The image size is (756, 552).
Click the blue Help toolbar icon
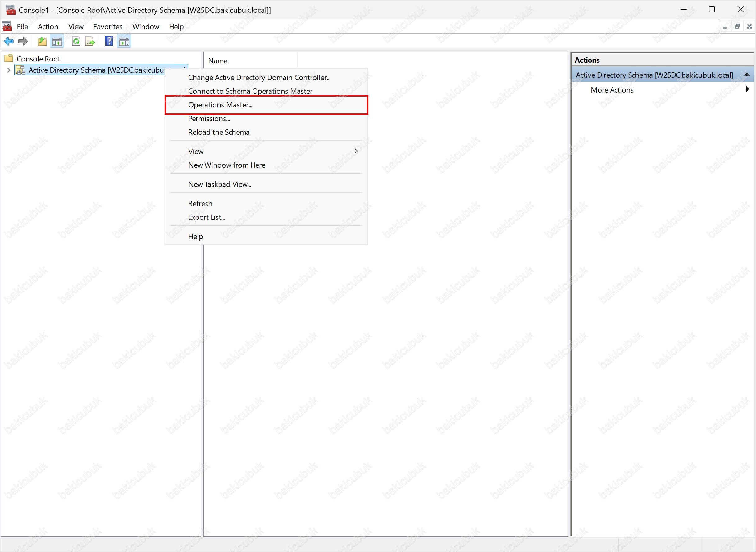pyautogui.click(x=109, y=41)
